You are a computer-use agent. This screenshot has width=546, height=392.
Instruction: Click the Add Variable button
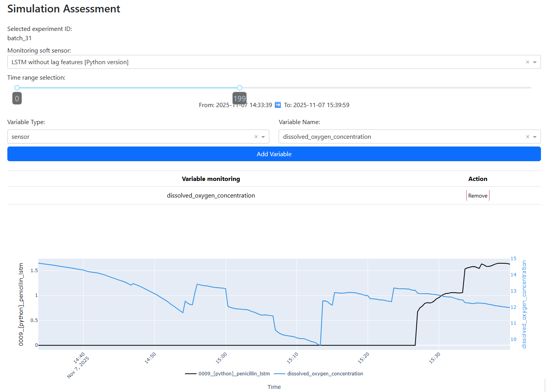274,154
